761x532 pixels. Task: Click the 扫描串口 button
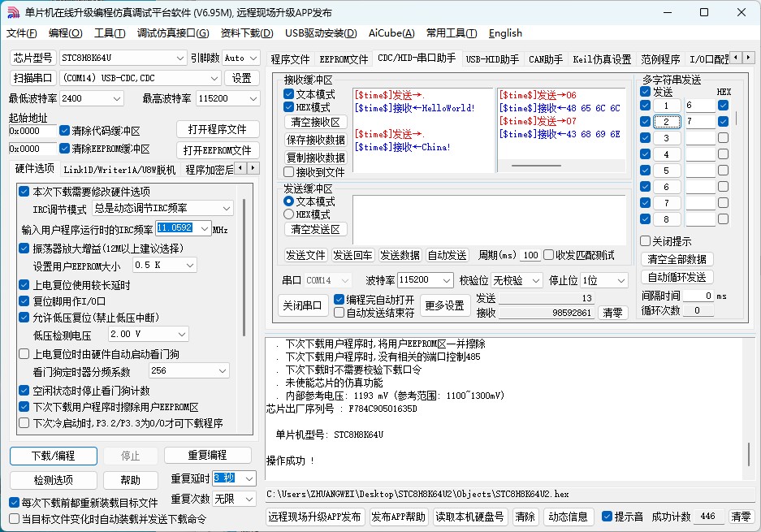33,78
